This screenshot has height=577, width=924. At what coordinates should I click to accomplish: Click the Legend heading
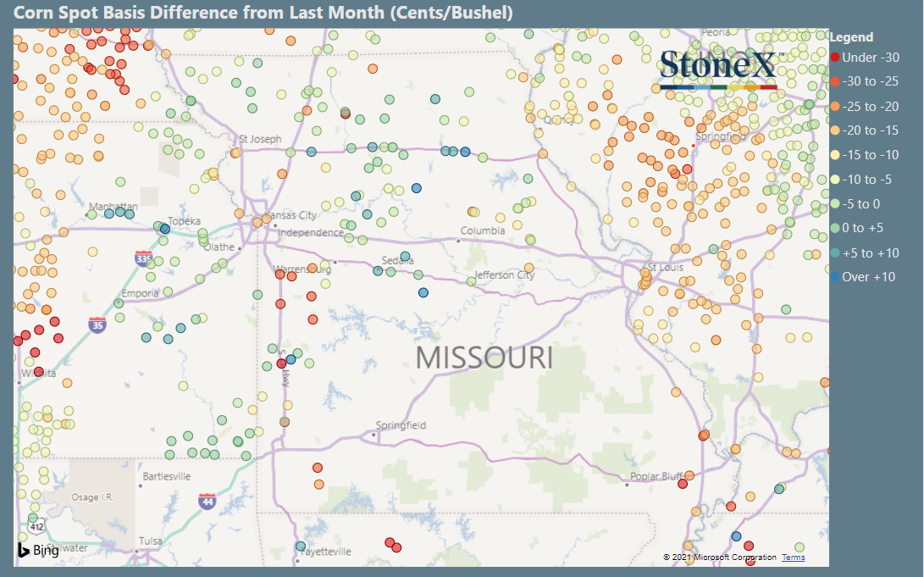click(851, 37)
